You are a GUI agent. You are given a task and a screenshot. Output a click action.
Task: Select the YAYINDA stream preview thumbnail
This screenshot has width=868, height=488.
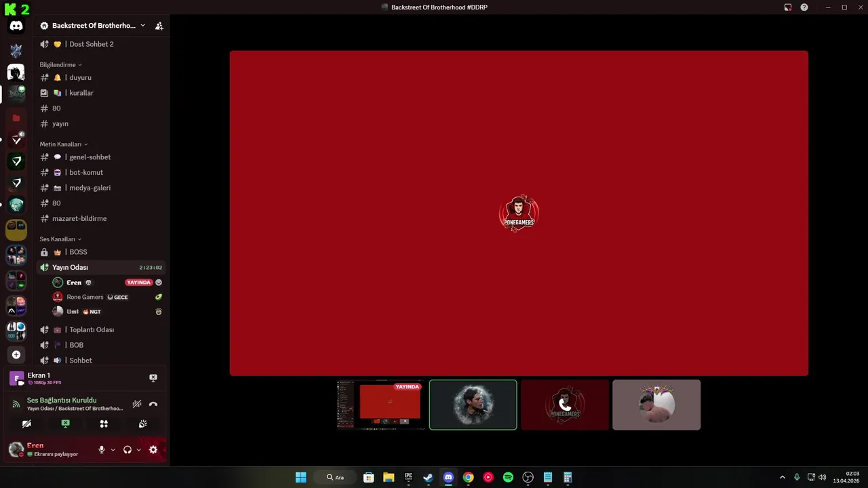[x=381, y=405]
